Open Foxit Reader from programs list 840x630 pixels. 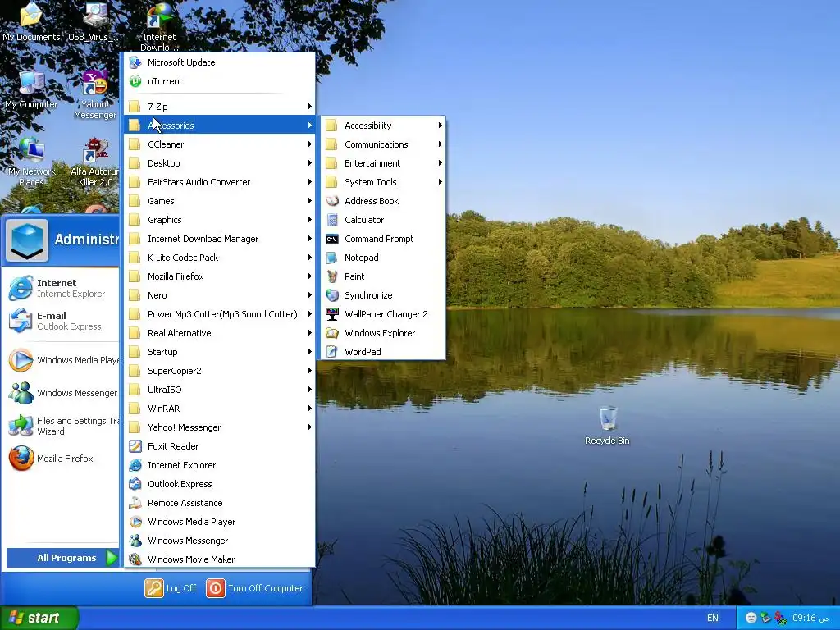click(x=219, y=445)
